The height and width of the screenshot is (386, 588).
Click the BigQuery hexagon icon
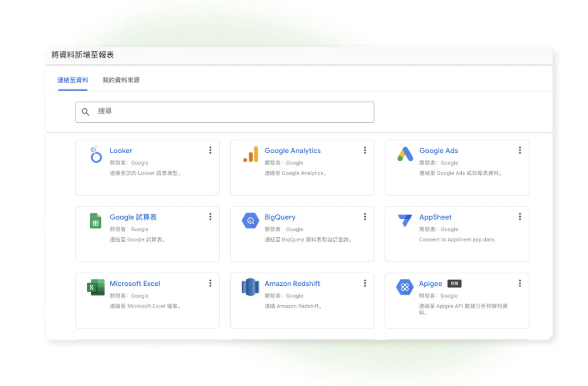pyautogui.click(x=251, y=221)
